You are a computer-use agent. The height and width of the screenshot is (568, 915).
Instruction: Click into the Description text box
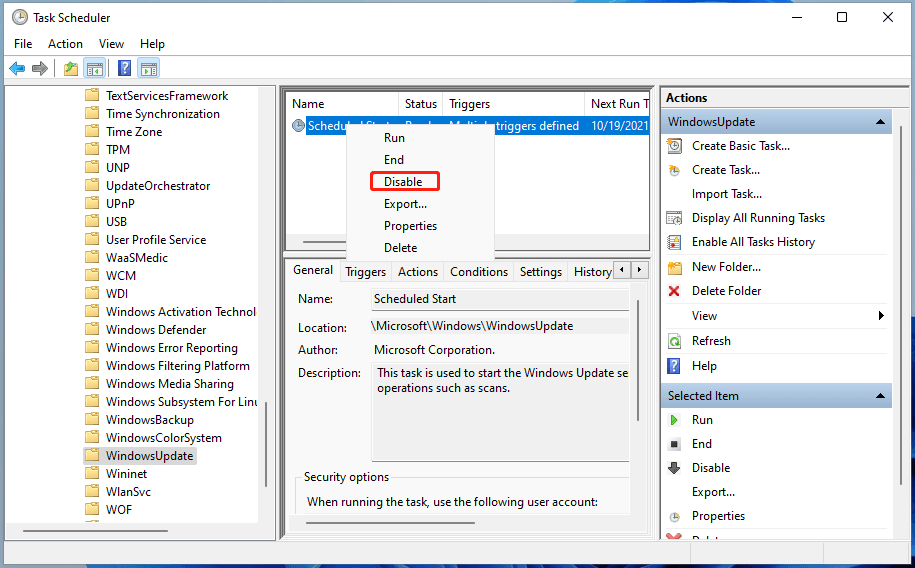pos(500,412)
